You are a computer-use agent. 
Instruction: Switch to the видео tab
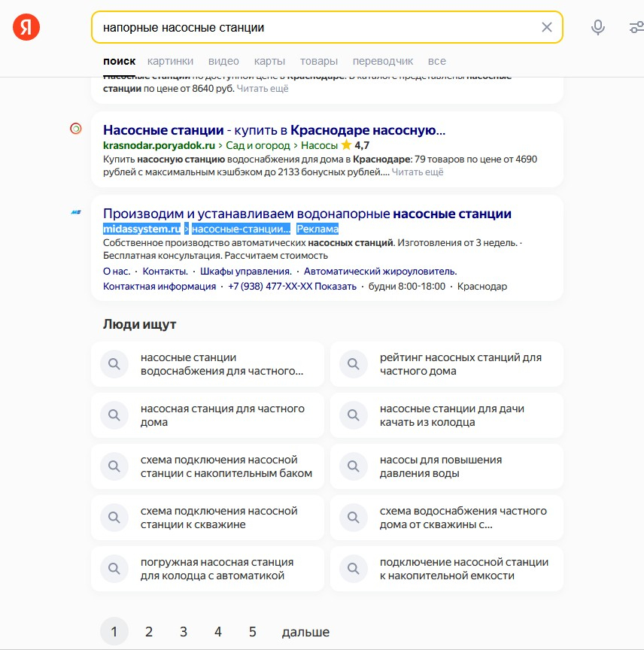[x=223, y=61]
